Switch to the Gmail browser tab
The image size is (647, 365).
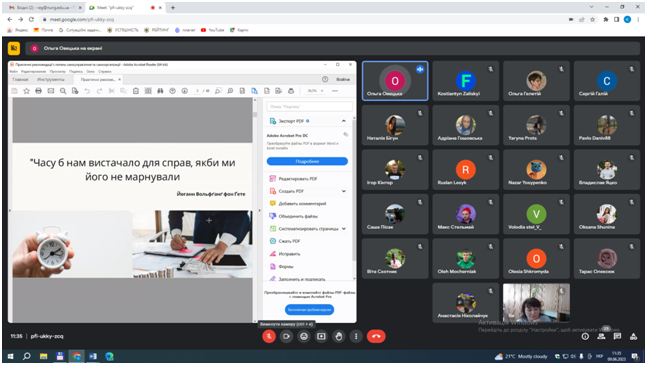pyautogui.click(x=44, y=7)
